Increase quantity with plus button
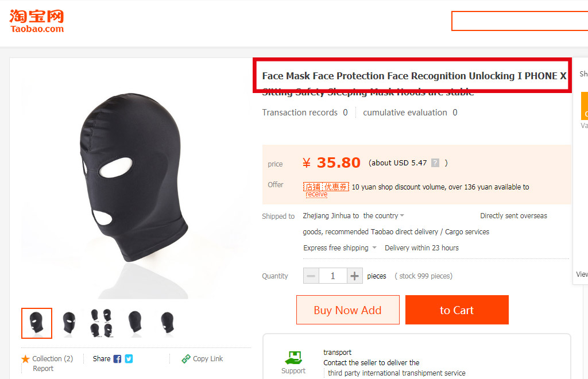This screenshot has width=588, height=379. pos(355,276)
